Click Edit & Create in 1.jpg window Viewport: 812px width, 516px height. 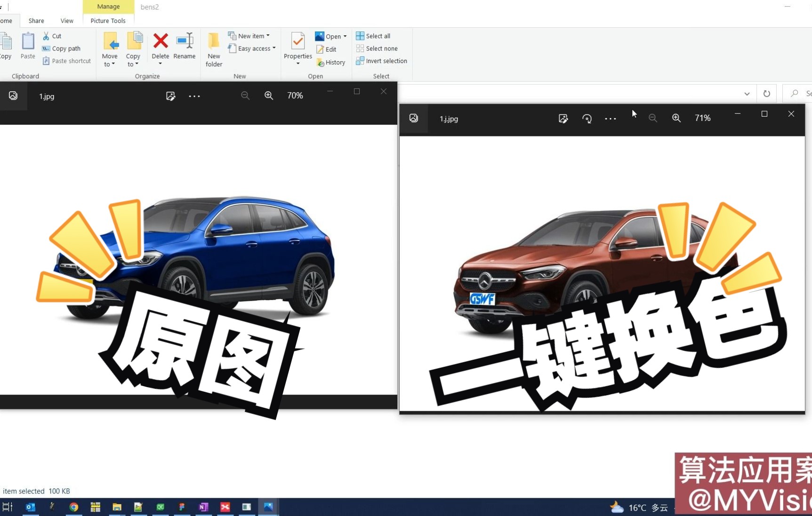click(171, 96)
